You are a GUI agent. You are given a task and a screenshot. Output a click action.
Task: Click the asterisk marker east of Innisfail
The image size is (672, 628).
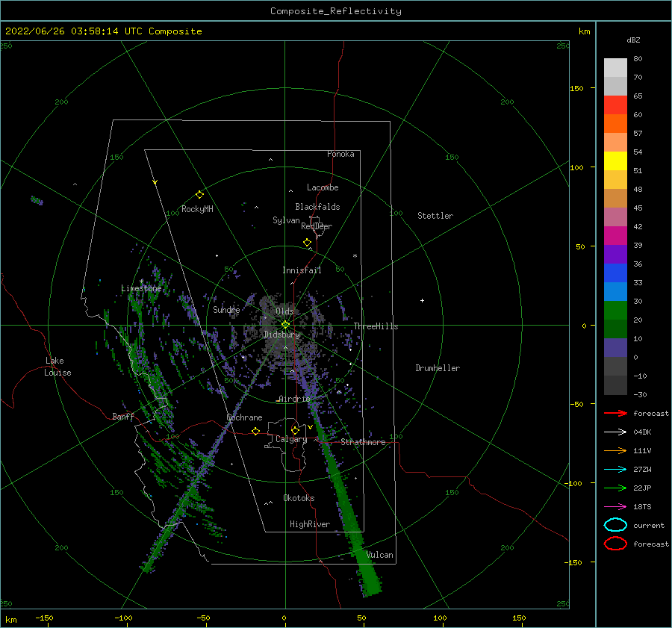pyautogui.click(x=355, y=256)
